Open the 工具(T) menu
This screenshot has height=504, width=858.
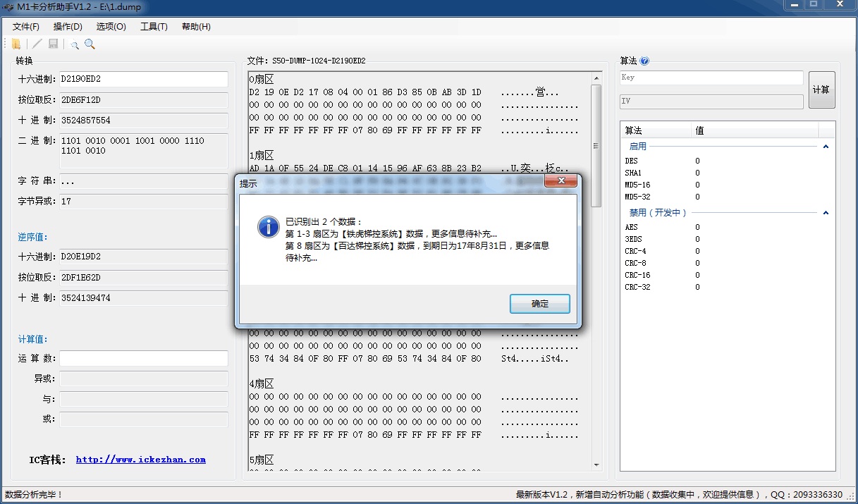154,27
